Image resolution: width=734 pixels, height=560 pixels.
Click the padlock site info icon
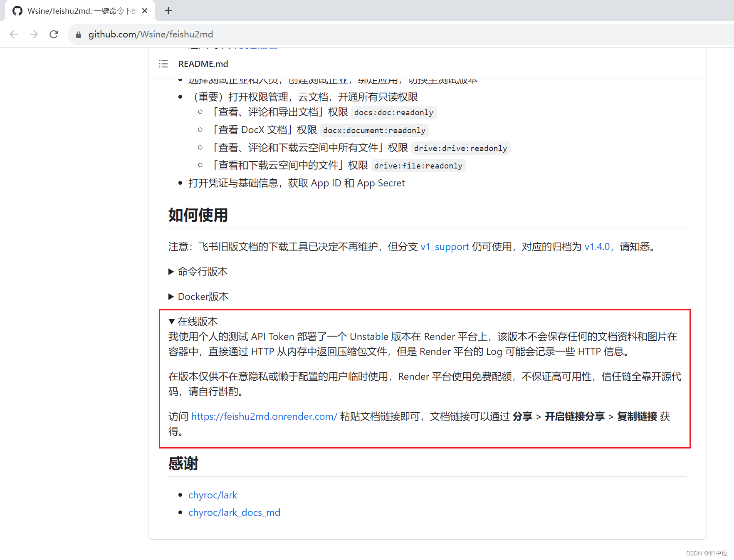point(79,35)
